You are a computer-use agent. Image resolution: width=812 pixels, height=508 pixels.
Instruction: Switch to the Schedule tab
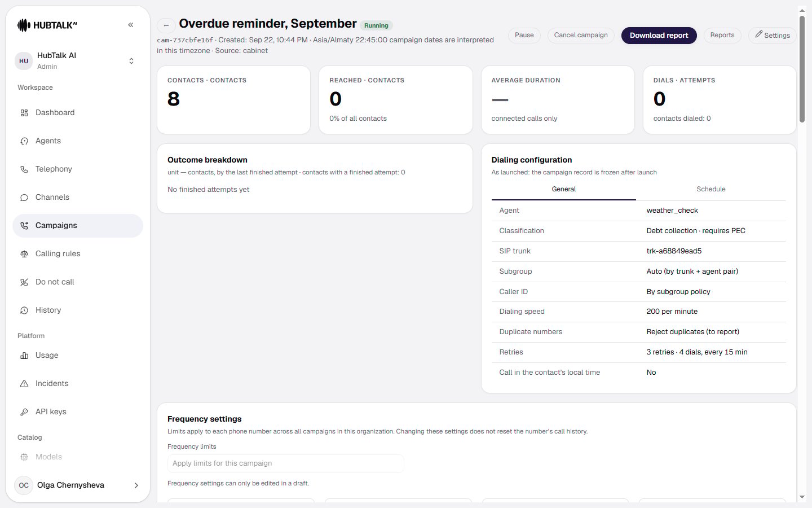711,190
